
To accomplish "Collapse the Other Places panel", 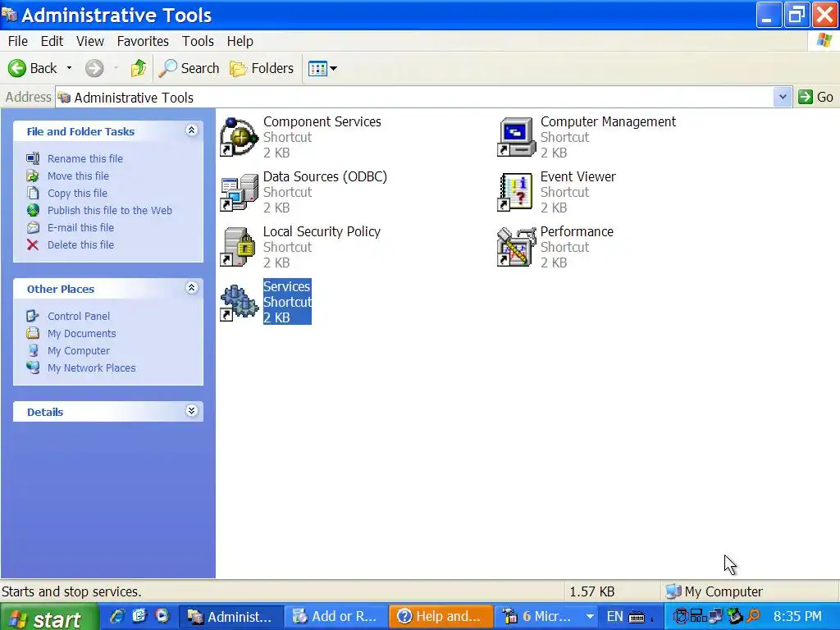I will pos(191,288).
